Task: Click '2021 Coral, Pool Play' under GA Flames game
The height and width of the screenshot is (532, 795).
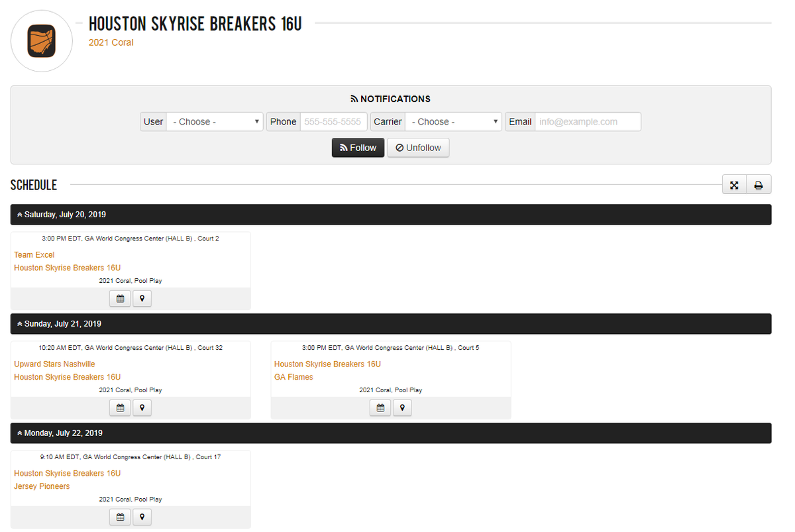Action: coord(391,390)
